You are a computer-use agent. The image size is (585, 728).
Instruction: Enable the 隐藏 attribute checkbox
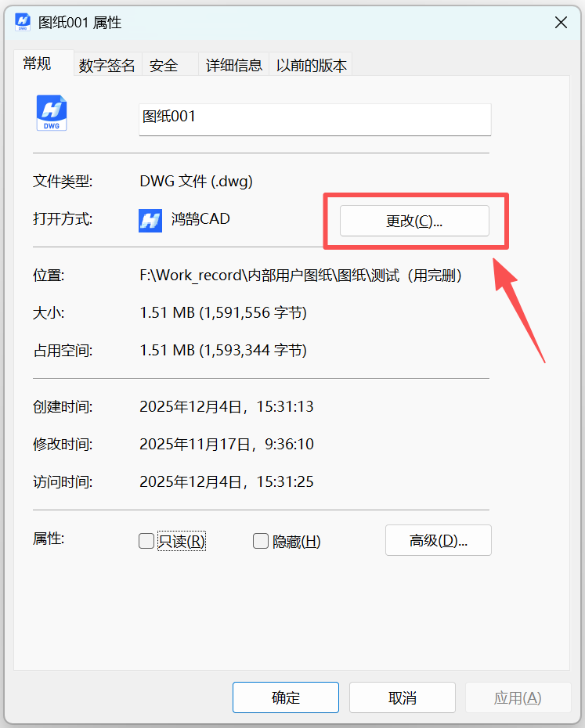(261, 541)
